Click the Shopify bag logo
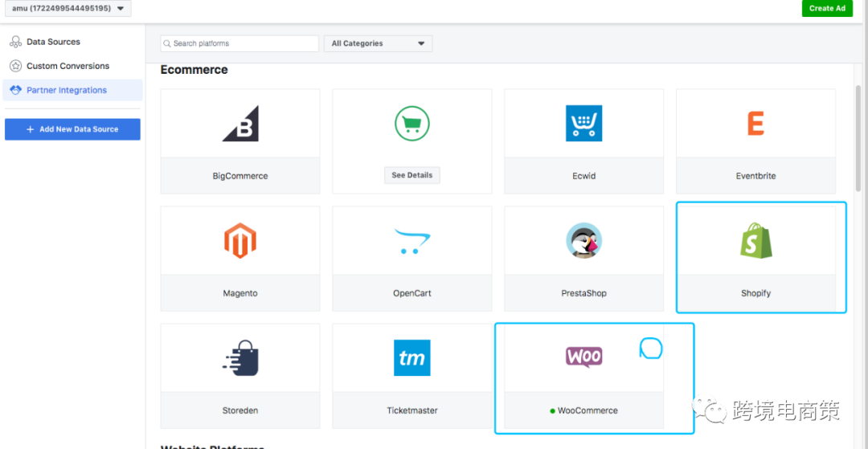 pyautogui.click(x=755, y=240)
